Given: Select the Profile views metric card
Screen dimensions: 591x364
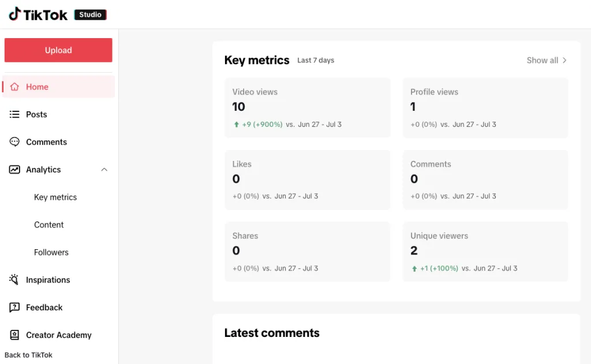Looking at the screenshot, I should pos(485,108).
